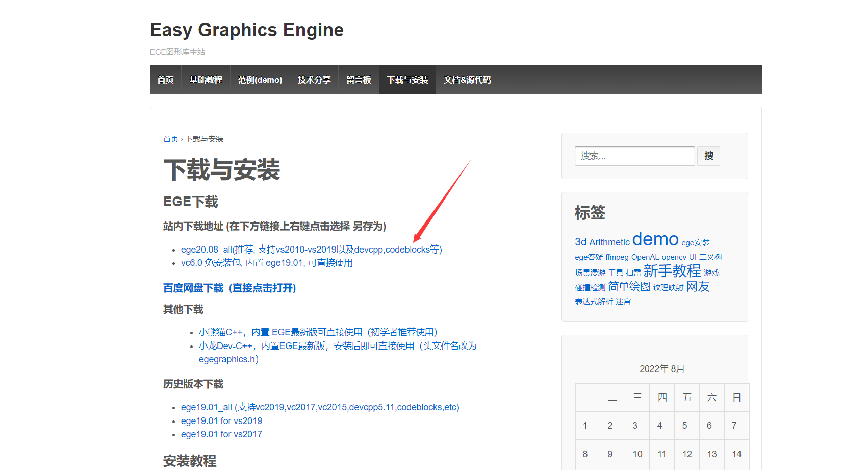
Task: Open the ege答疑 tag
Action: click(x=589, y=257)
